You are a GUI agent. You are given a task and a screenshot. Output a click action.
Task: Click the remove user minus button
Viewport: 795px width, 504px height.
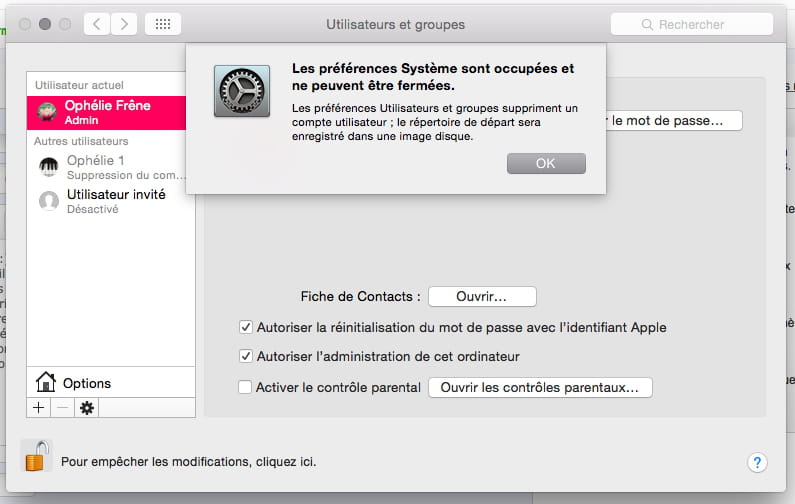click(62, 408)
